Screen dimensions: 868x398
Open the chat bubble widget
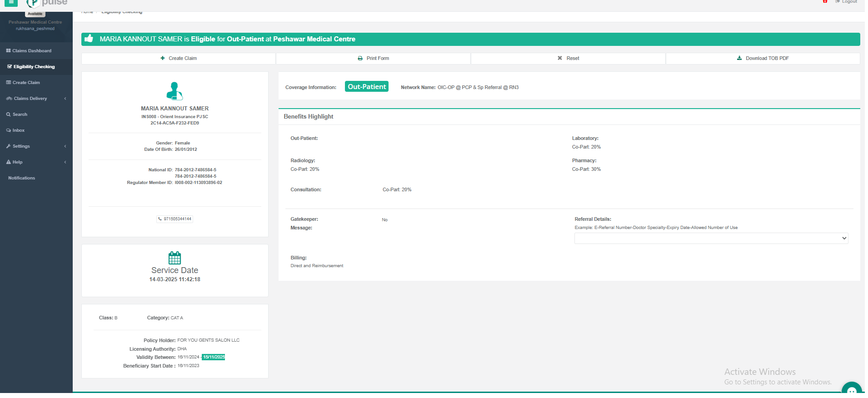pos(851,389)
